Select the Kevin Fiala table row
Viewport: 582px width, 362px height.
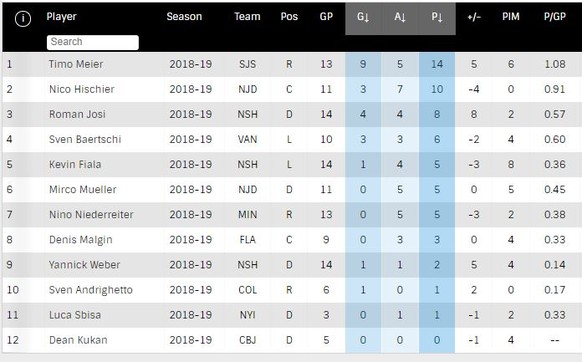click(292, 164)
